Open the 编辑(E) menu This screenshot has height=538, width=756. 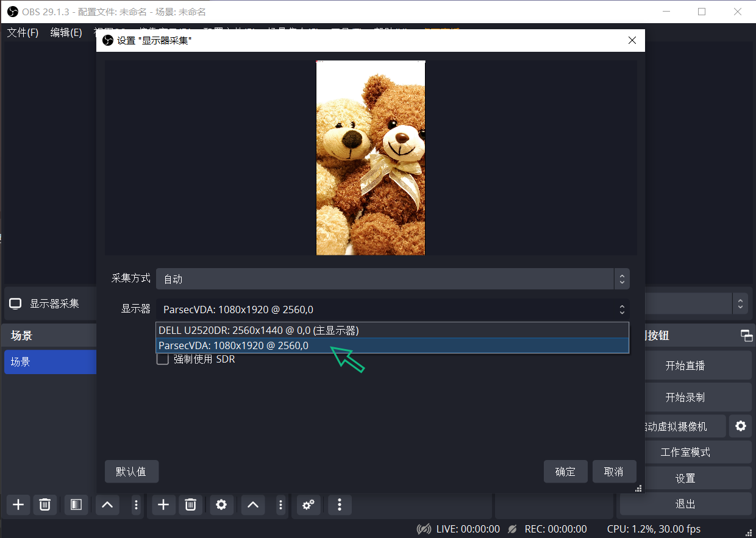66,33
